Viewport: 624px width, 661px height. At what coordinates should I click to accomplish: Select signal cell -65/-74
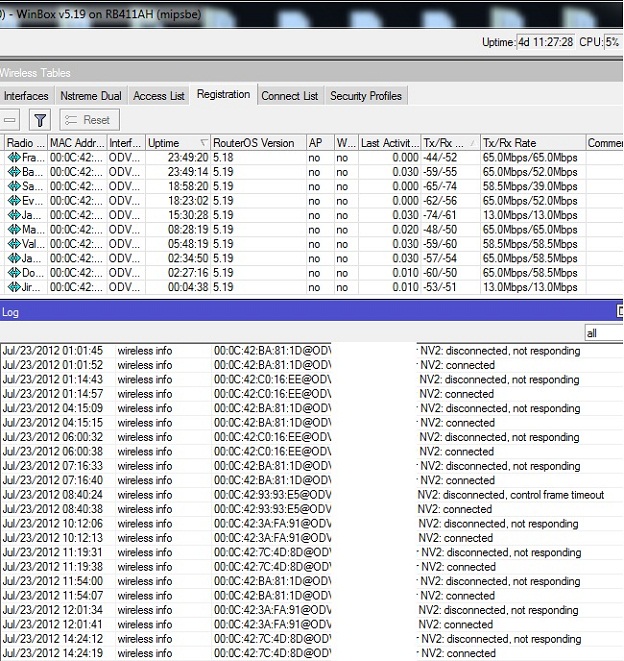point(440,186)
